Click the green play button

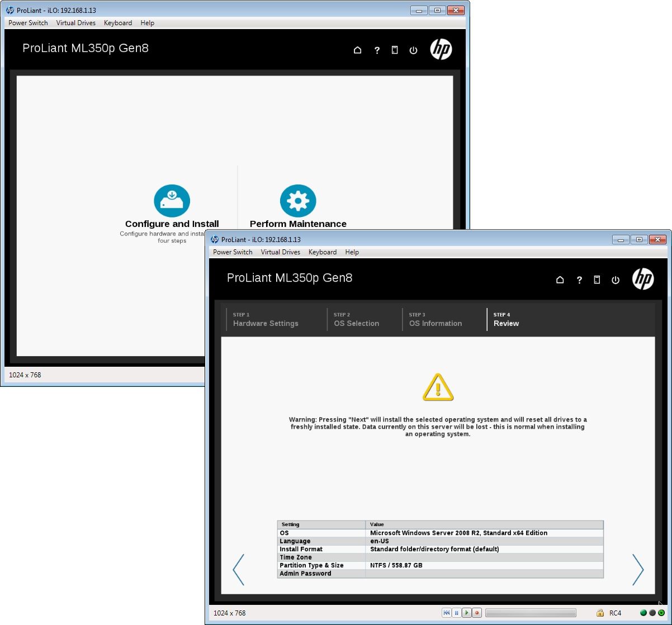click(467, 613)
